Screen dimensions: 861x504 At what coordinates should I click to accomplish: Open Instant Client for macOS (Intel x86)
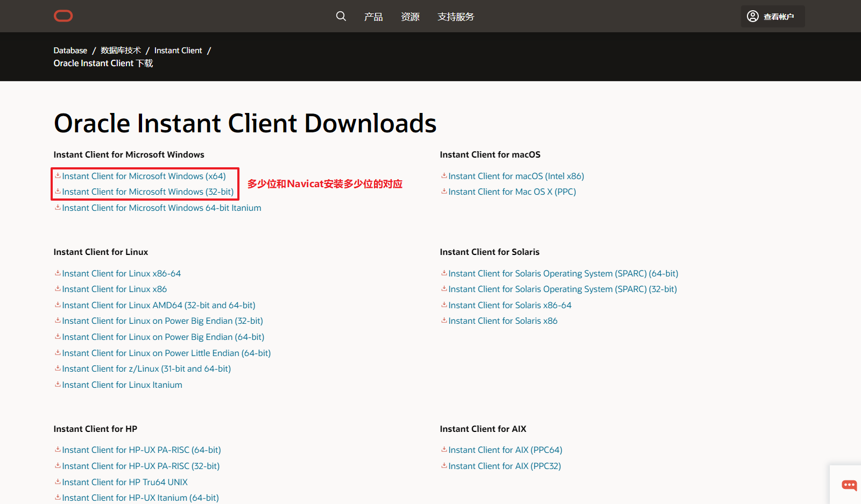(x=516, y=176)
